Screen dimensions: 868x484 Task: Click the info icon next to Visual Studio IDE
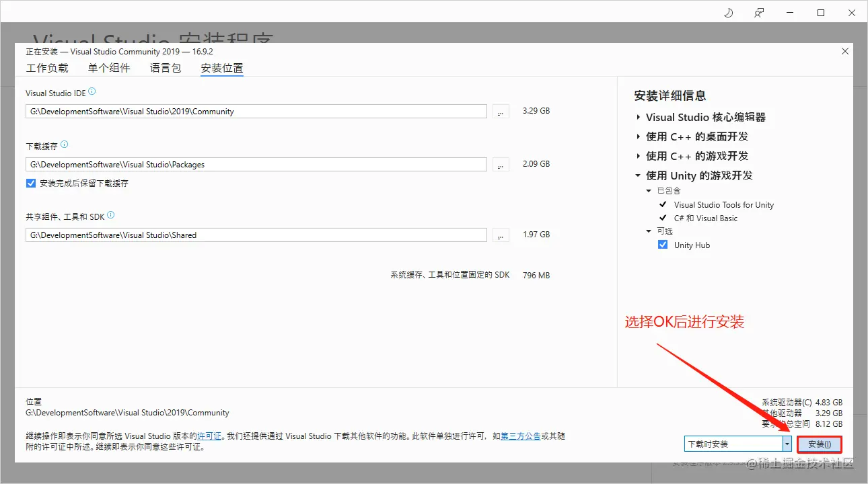(92, 91)
